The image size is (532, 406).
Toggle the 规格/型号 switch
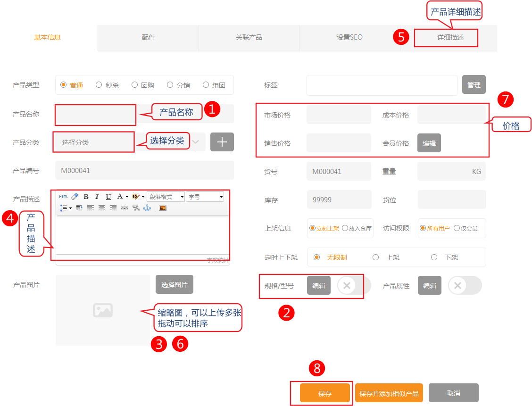[354, 285]
